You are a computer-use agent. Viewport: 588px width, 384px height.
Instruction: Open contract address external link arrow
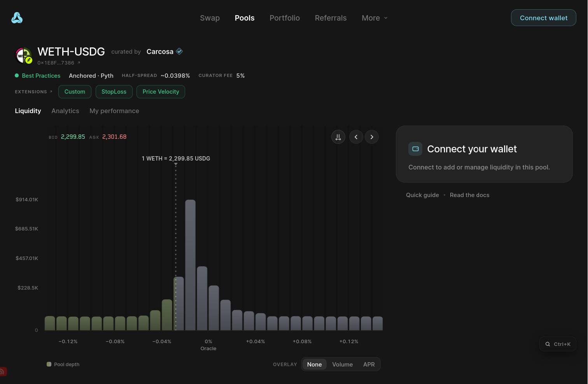(x=79, y=63)
